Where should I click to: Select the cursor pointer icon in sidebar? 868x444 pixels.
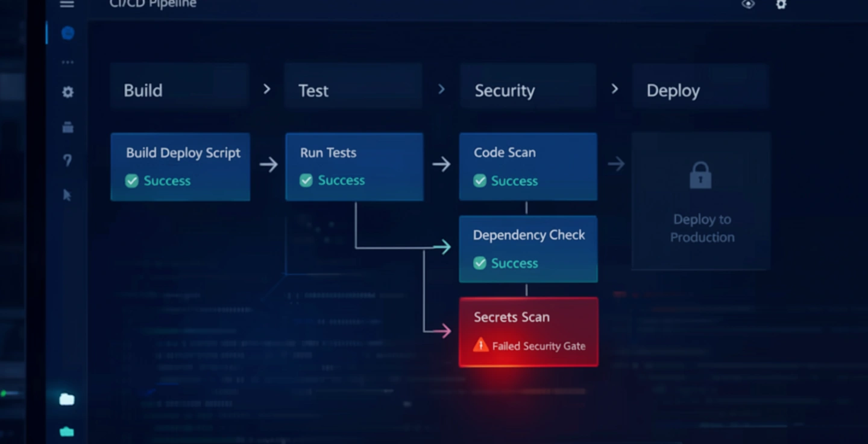(67, 195)
